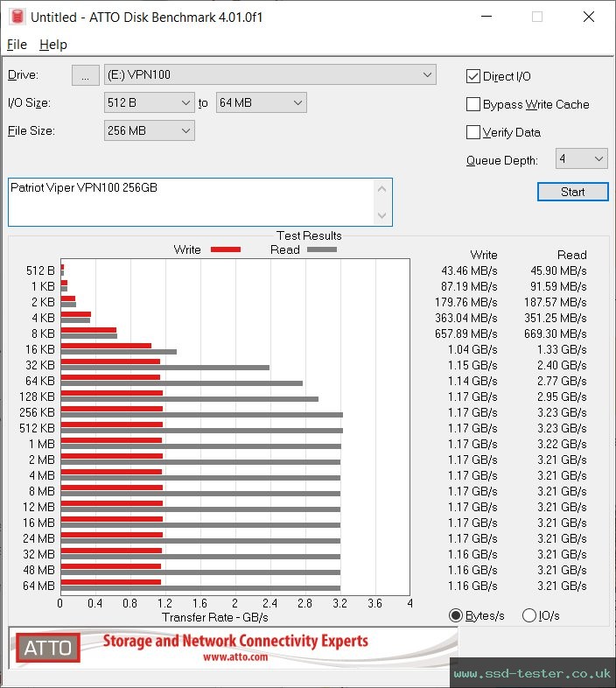This screenshot has height=688, width=616.
Task: Start the benchmark with the Start button
Action: click(x=572, y=192)
